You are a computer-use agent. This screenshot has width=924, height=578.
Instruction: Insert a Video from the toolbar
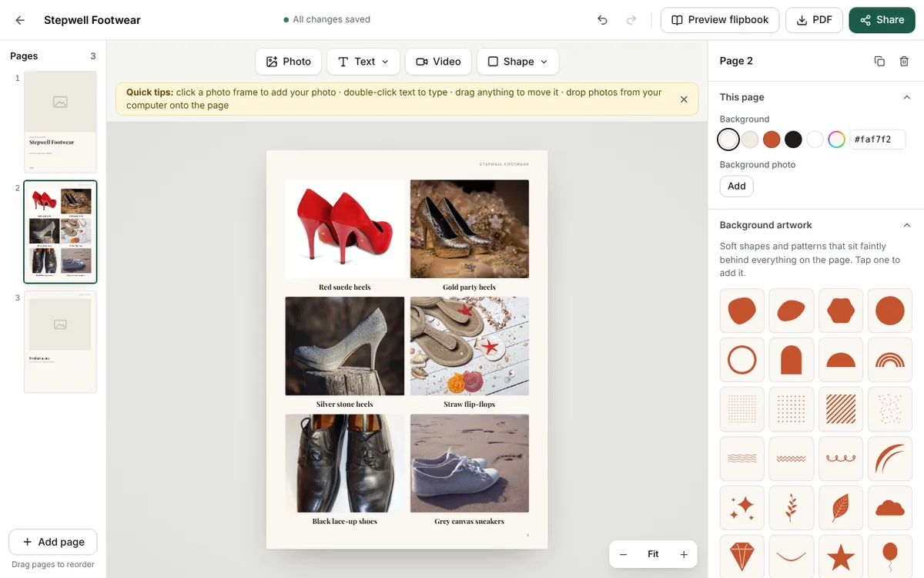(x=438, y=62)
